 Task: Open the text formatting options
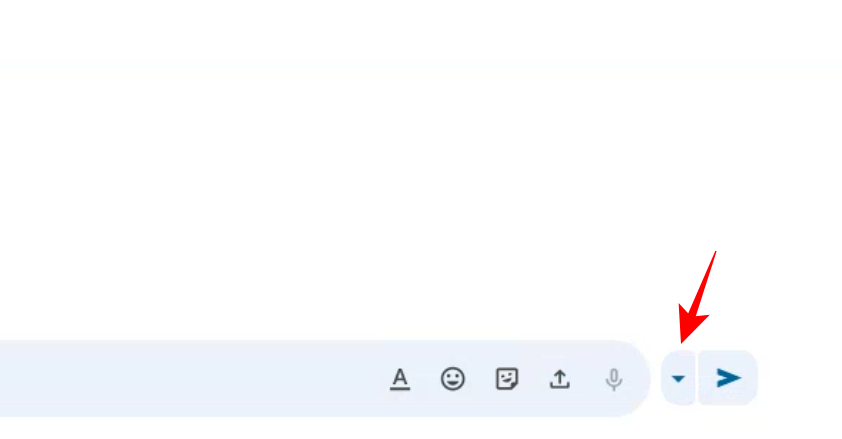400,379
